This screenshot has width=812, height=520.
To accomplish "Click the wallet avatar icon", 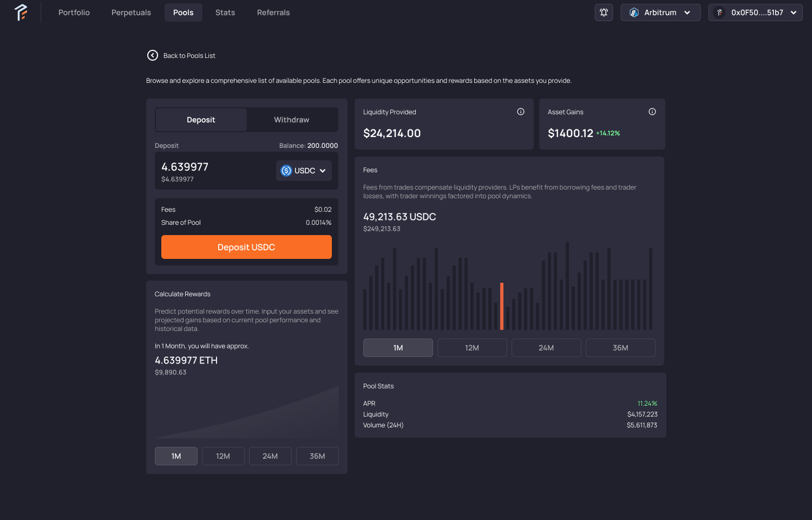I will coord(719,12).
